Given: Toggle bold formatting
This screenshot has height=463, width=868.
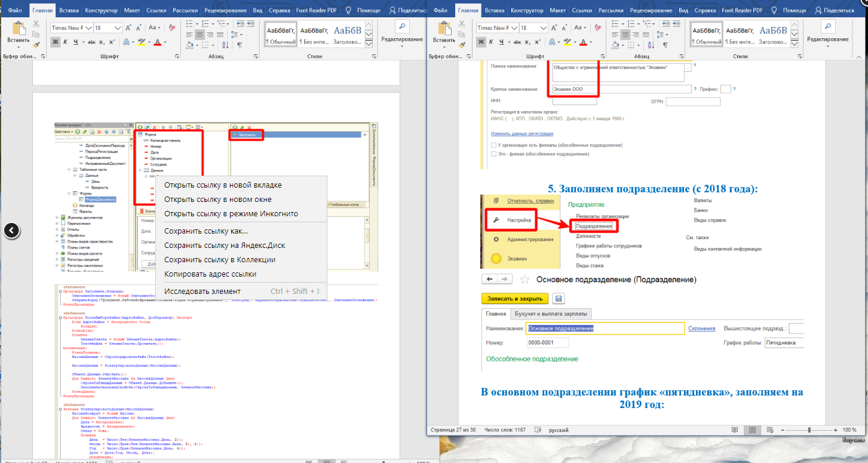Looking at the screenshot, I should 55,42.
